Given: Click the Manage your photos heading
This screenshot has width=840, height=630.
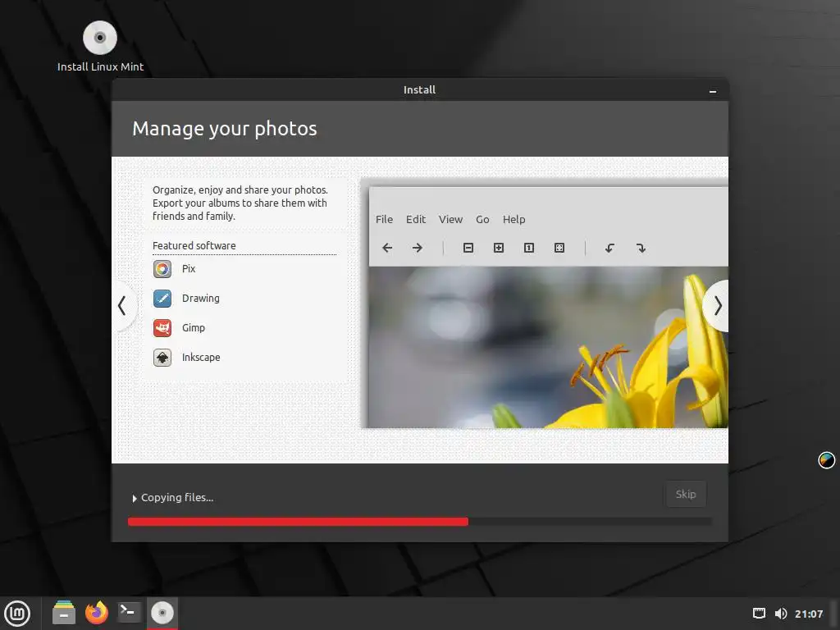Looking at the screenshot, I should coord(225,129).
